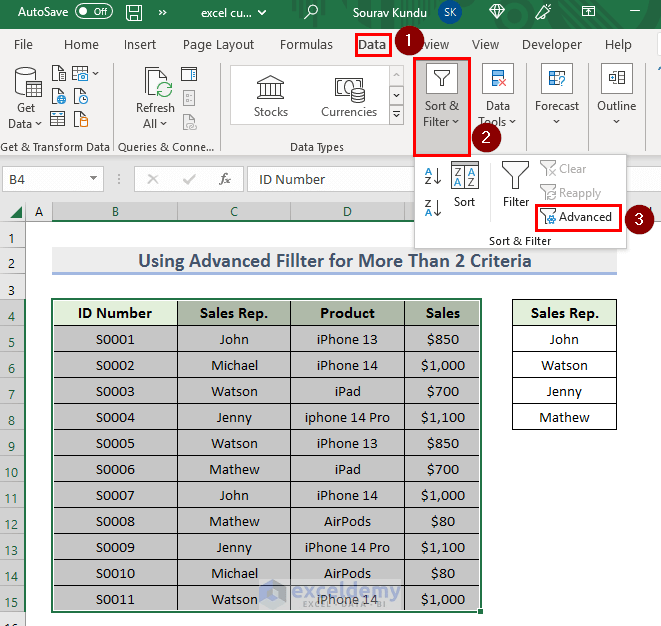Click the Select All corner triangle
The width and height of the screenshot is (661, 626).
pyautogui.click(x=16, y=212)
